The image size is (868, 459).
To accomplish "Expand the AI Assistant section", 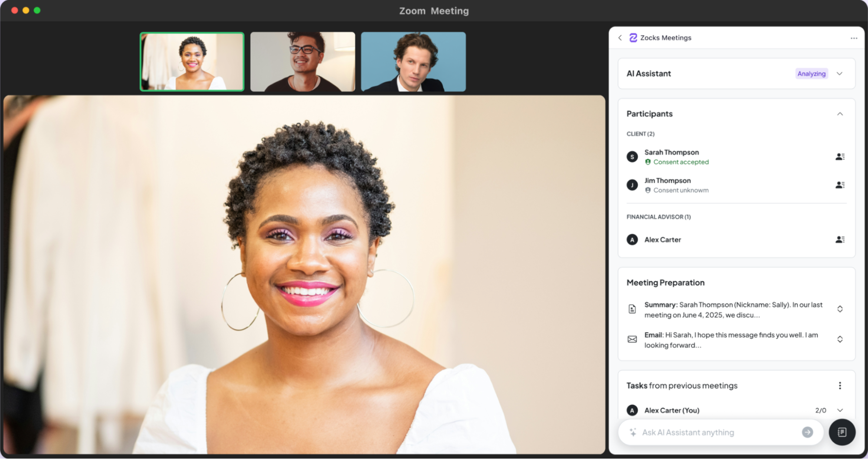I will click(839, 74).
